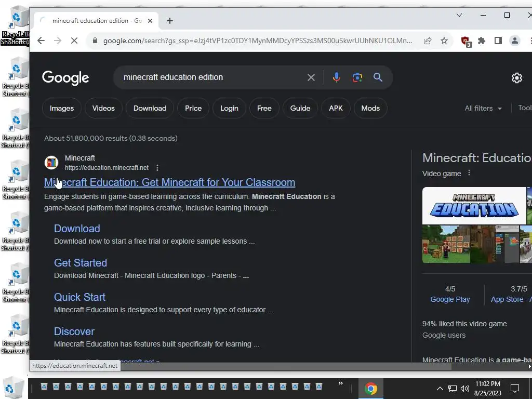Click the magnifier search button

click(x=378, y=77)
